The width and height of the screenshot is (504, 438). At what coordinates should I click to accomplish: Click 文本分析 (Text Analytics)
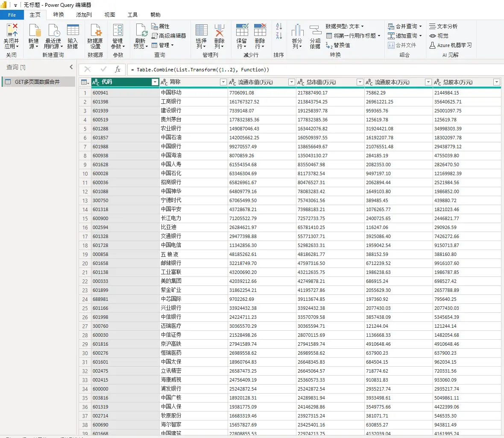click(443, 26)
